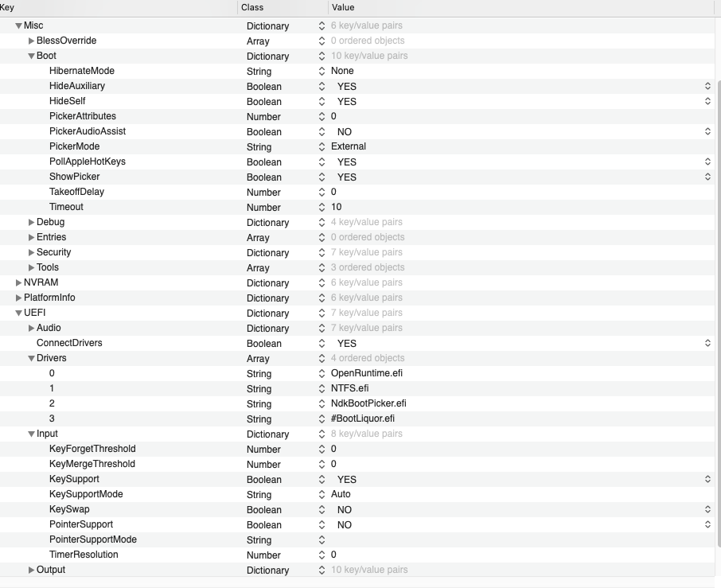
Task: Open ConnectDrivers boolean value popup
Action: pyautogui.click(x=707, y=343)
